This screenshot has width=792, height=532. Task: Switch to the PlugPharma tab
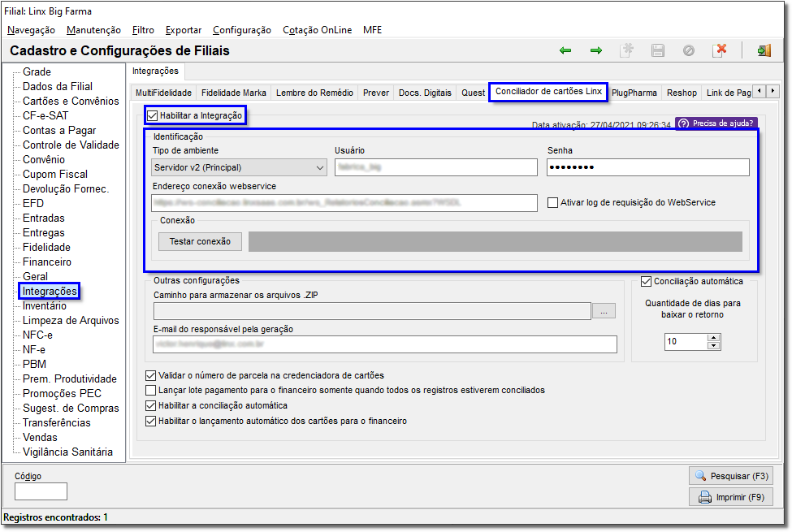(634, 93)
